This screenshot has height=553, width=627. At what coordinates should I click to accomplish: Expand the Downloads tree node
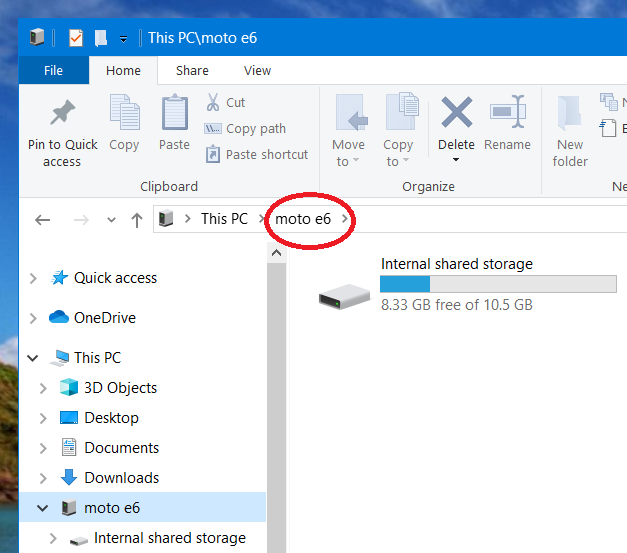(x=43, y=478)
